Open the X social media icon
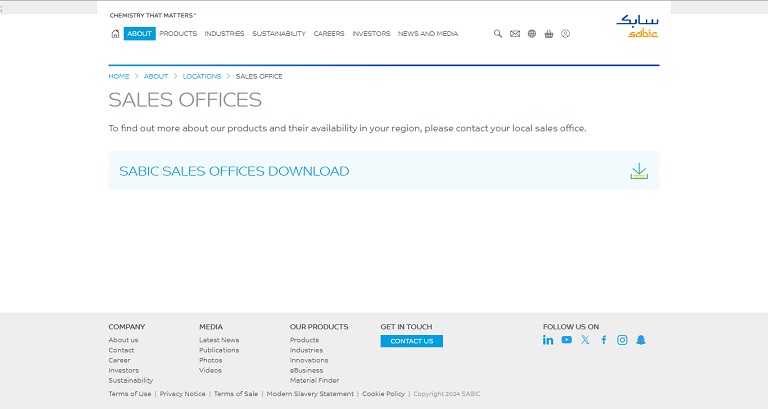The height and width of the screenshot is (409, 768). pyautogui.click(x=585, y=340)
